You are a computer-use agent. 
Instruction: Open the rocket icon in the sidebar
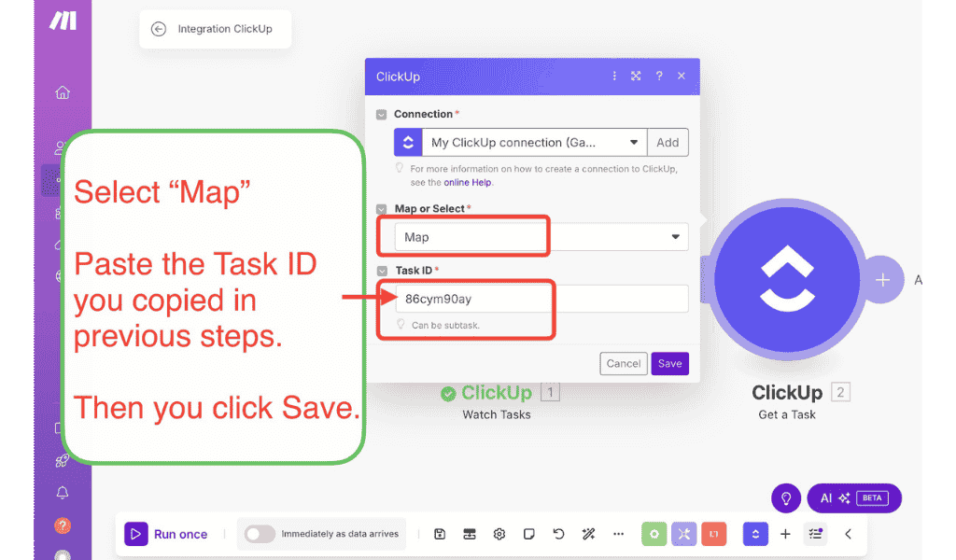tap(62, 461)
